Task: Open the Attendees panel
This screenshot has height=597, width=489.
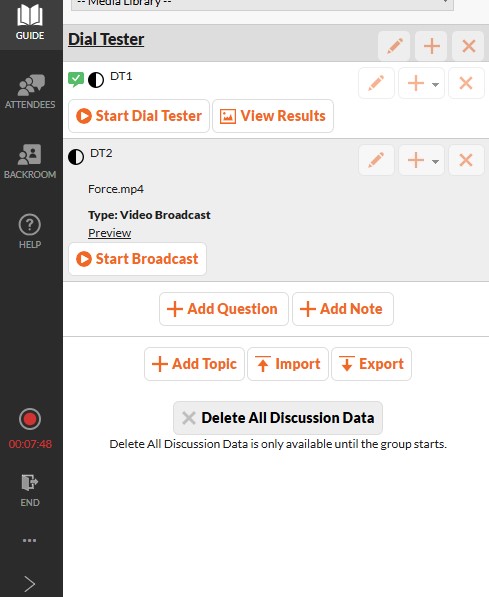Action: pos(30,92)
